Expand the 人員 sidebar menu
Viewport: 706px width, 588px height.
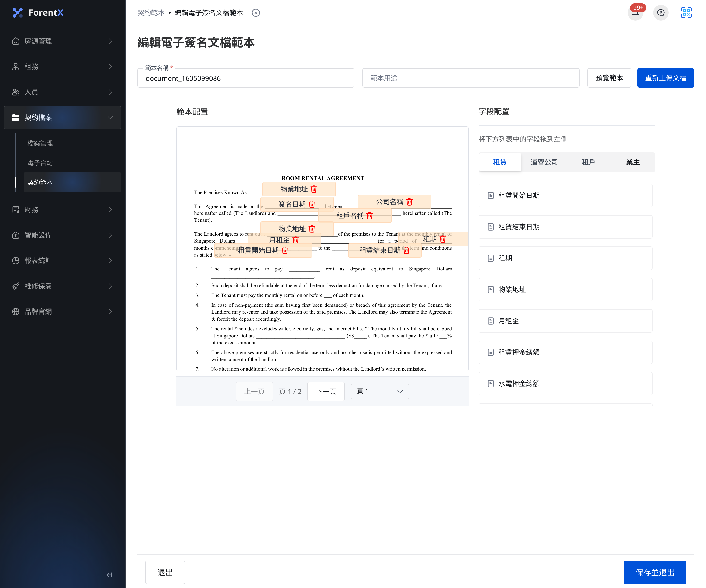(63, 92)
